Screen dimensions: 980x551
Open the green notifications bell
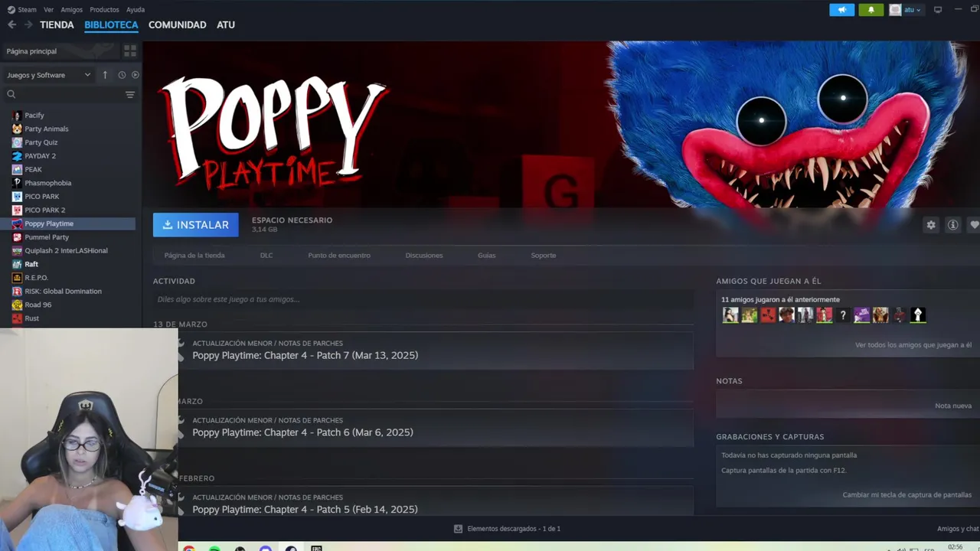(x=871, y=10)
